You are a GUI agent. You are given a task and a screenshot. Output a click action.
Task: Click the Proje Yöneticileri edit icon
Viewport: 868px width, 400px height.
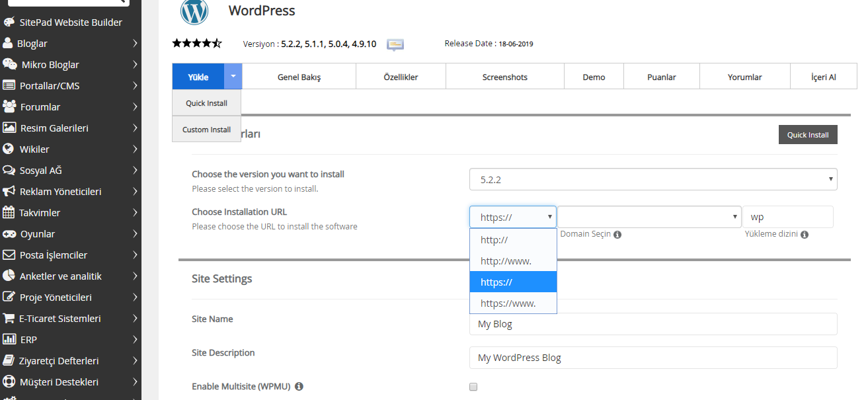coord(9,297)
